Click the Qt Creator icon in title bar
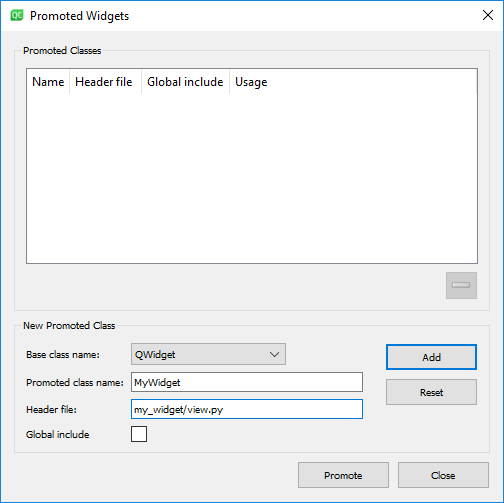Image resolution: width=504 pixels, height=503 pixels. point(17,16)
